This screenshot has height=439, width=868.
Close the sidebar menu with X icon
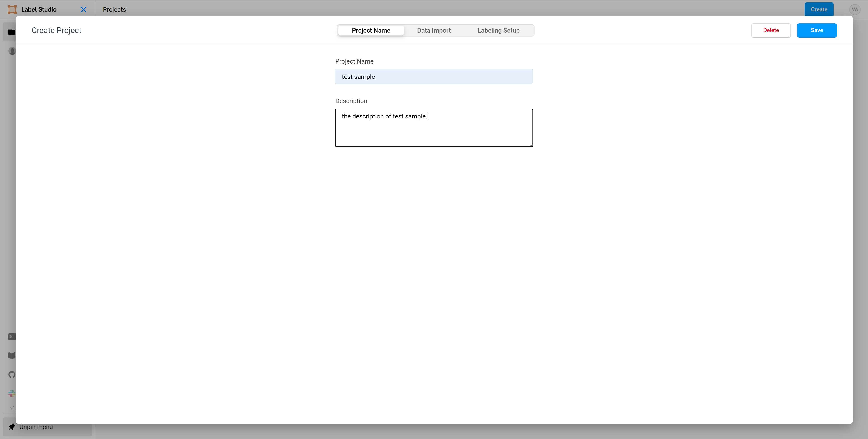click(x=84, y=10)
